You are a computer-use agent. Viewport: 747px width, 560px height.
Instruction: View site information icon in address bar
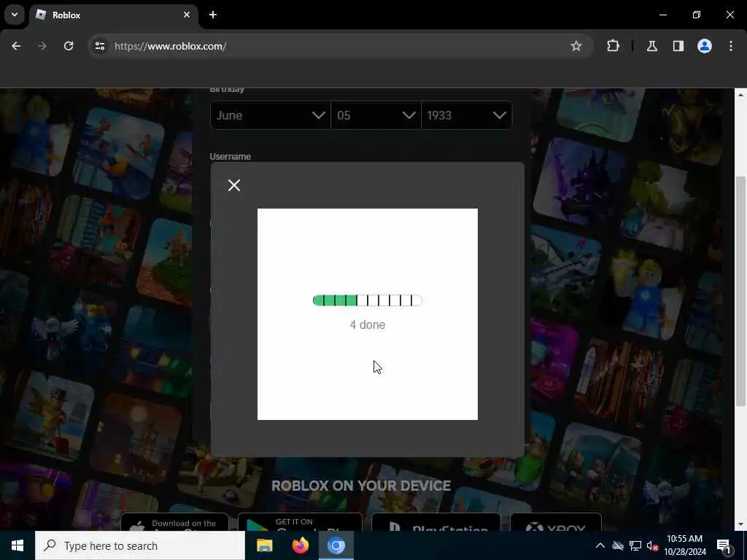tap(99, 46)
